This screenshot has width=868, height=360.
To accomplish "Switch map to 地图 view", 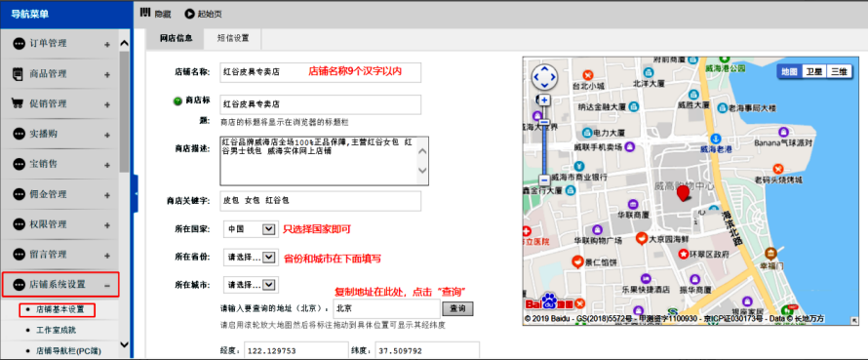I will point(789,72).
